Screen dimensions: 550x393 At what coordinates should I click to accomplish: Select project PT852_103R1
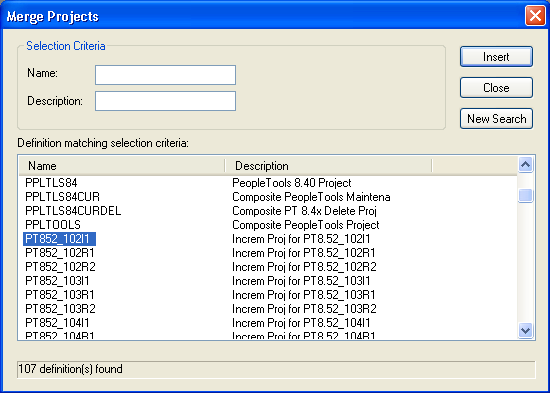[x=60, y=295]
